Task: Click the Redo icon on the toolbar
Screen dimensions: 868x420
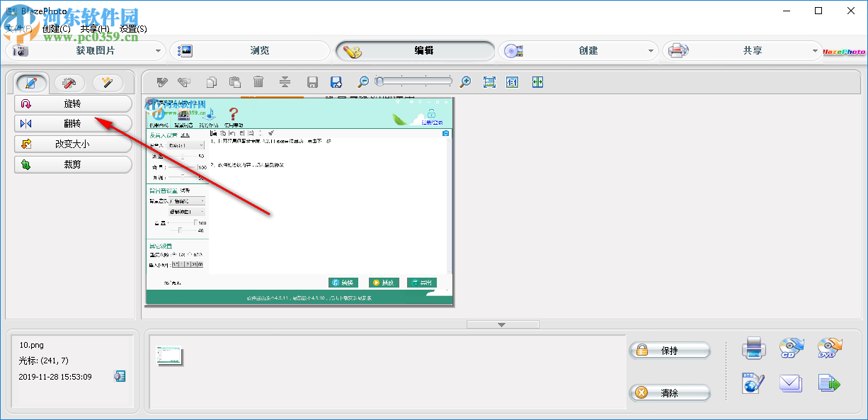Action: pos(185,81)
